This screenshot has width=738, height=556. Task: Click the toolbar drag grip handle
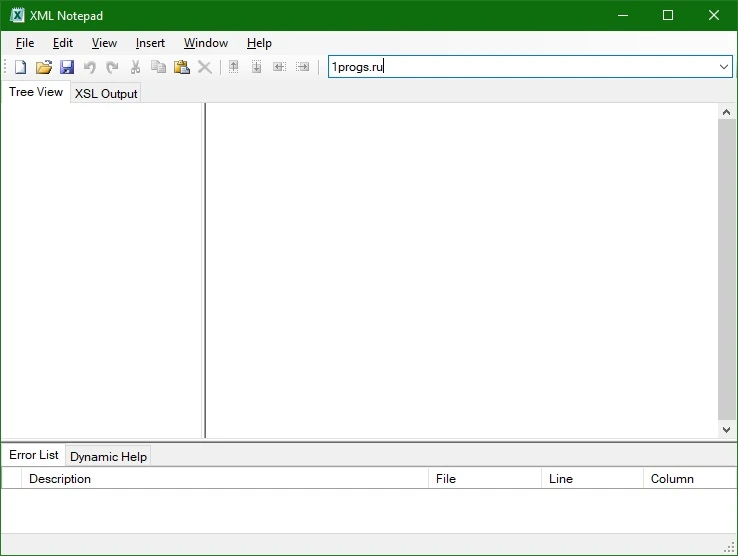coord(5,67)
